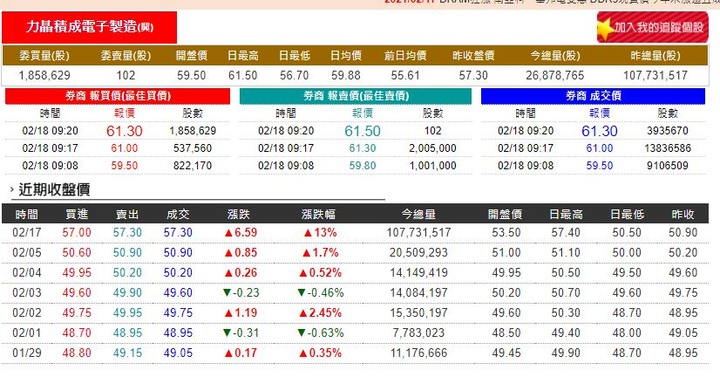Viewport: 720px width, 377px height.
Task: Click the ▼-0.63% percentage change
Action: tap(320, 333)
